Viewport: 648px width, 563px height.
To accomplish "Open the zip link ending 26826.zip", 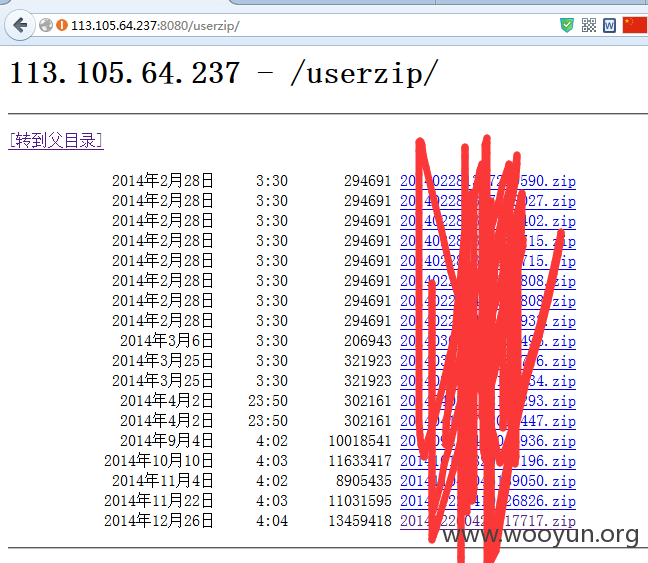I will tap(488, 501).
